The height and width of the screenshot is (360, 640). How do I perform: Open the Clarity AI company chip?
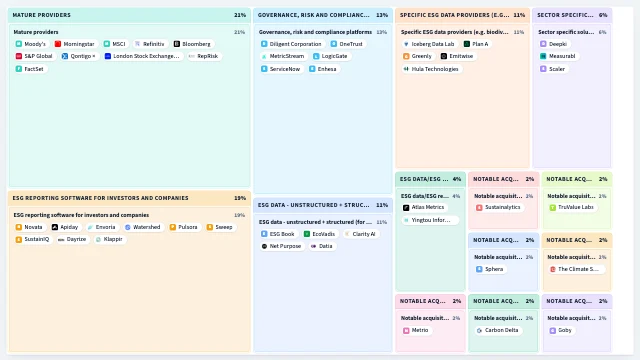[360, 234]
